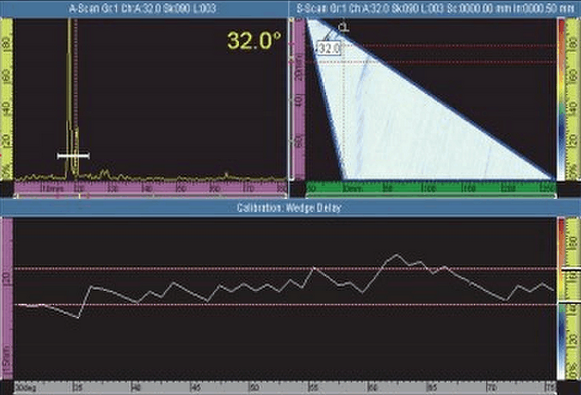Click the purple depth ruler left of S-Scan
581x395 pixels.
[298, 99]
